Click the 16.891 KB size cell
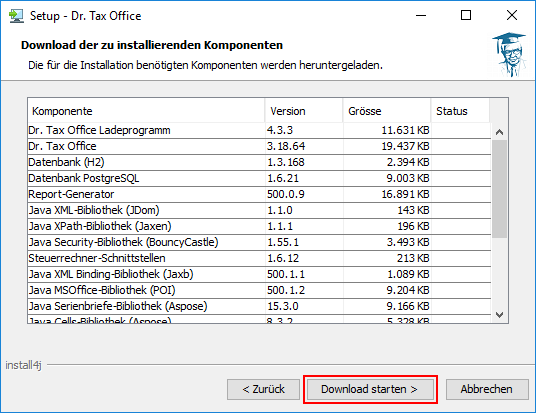The height and width of the screenshot is (413, 536). click(387, 194)
